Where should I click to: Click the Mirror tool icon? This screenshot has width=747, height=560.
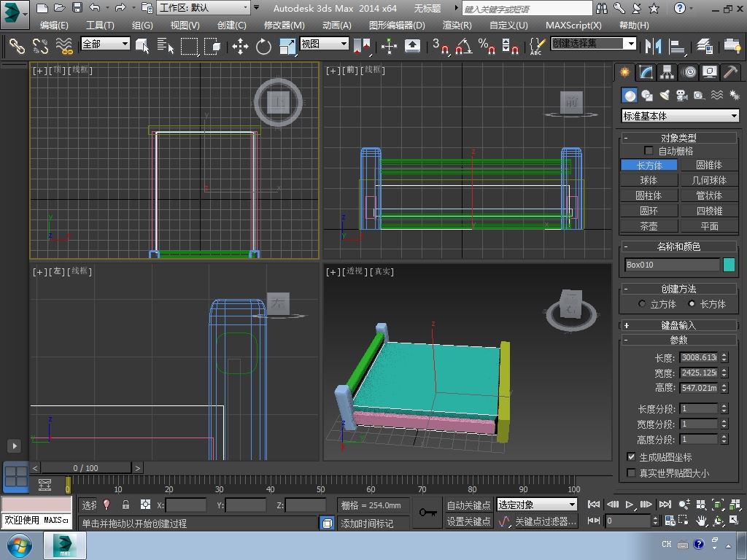click(653, 46)
